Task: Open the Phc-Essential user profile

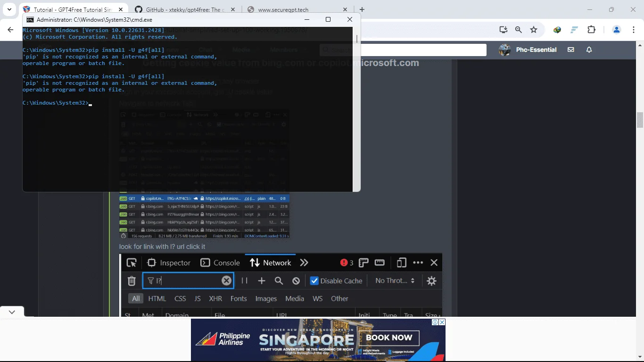Action: (x=528, y=49)
